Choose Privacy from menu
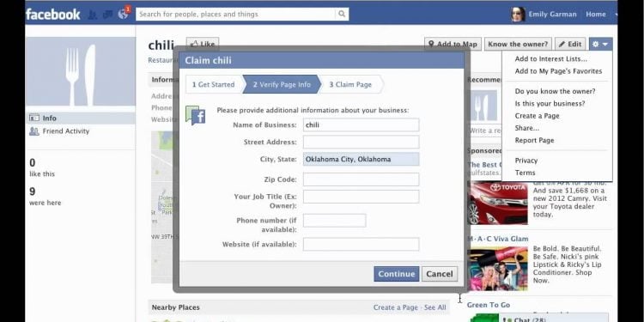The width and height of the screenshot is (644, 322). click(526, 161)
